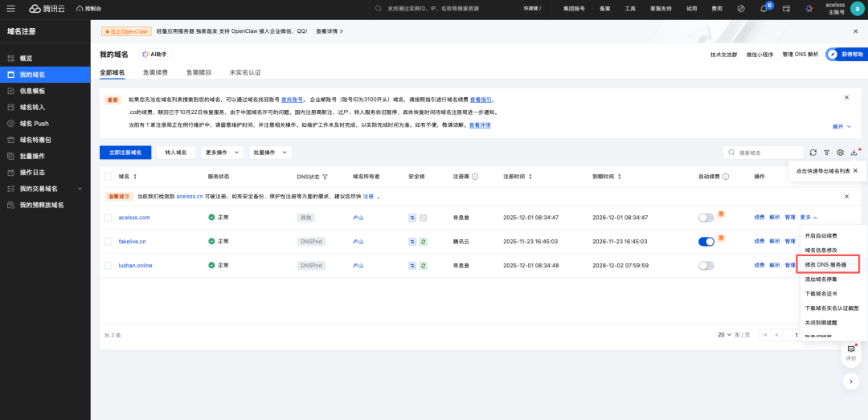This screenshot has height=420, width=868.
Task: Sort by the 域名 column
Action: click(135, 177)
